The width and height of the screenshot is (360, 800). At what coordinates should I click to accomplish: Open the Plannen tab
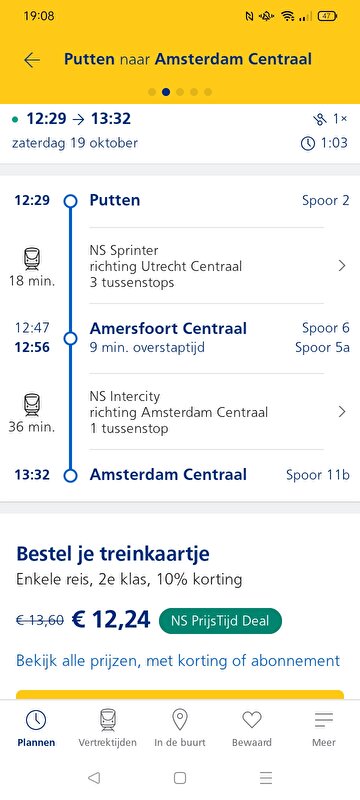(x=36, y=729)
